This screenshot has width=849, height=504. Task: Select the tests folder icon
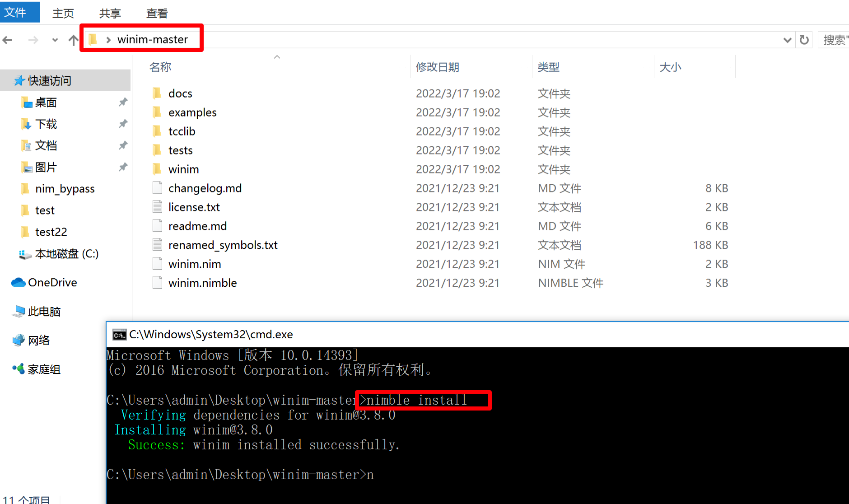(157, 150)
